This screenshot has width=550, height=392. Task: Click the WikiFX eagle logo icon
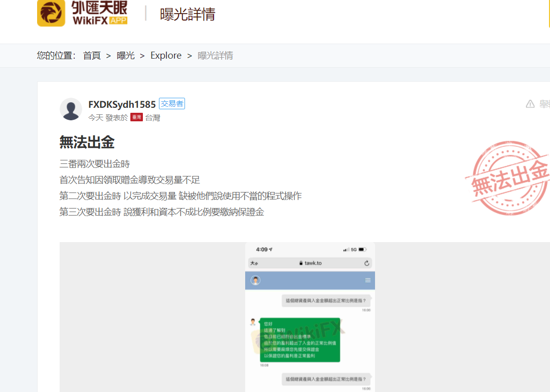coord(51,14)
